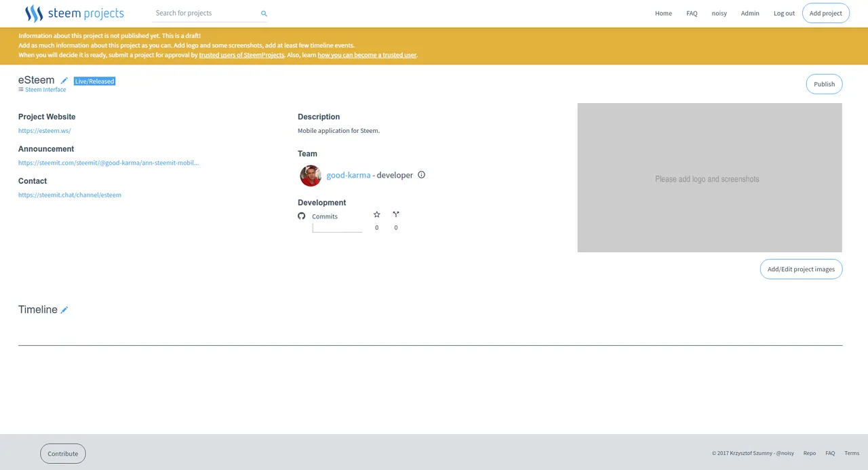Click the GitHub forks icon
868x470 pixels.
396,214
